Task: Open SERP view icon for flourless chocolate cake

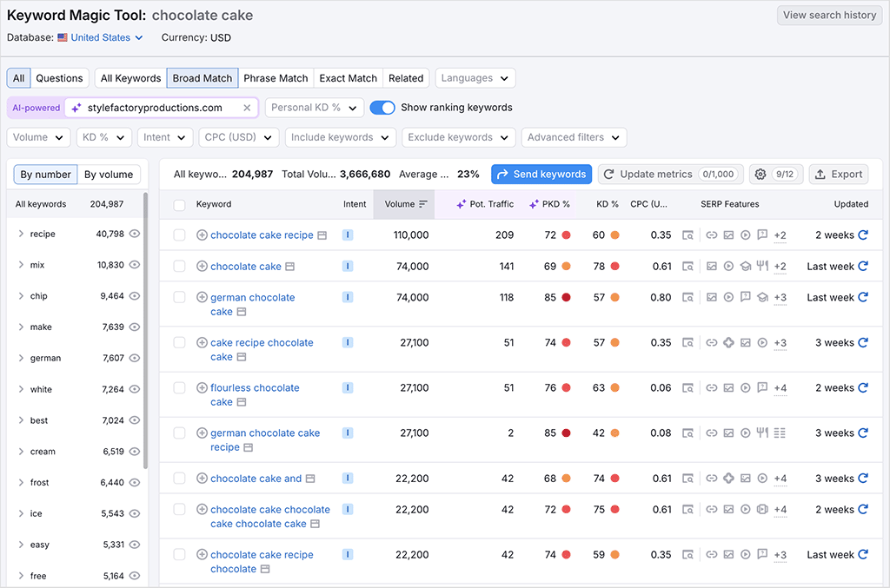Action: pos(687,388)
